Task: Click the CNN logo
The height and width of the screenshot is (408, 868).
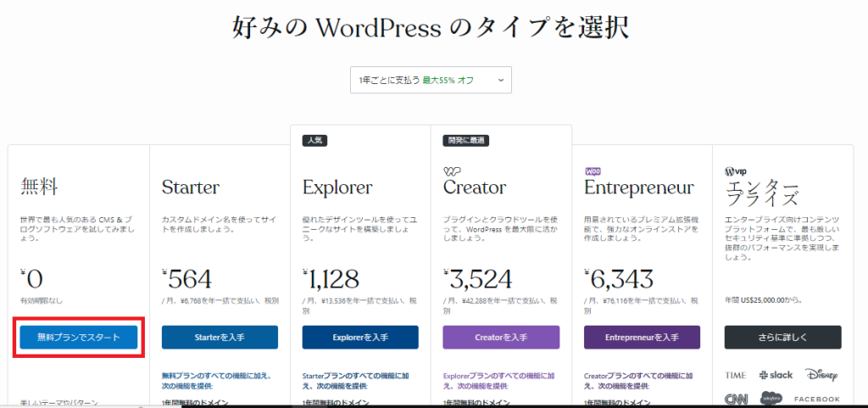Action: [x=737, y=399]
